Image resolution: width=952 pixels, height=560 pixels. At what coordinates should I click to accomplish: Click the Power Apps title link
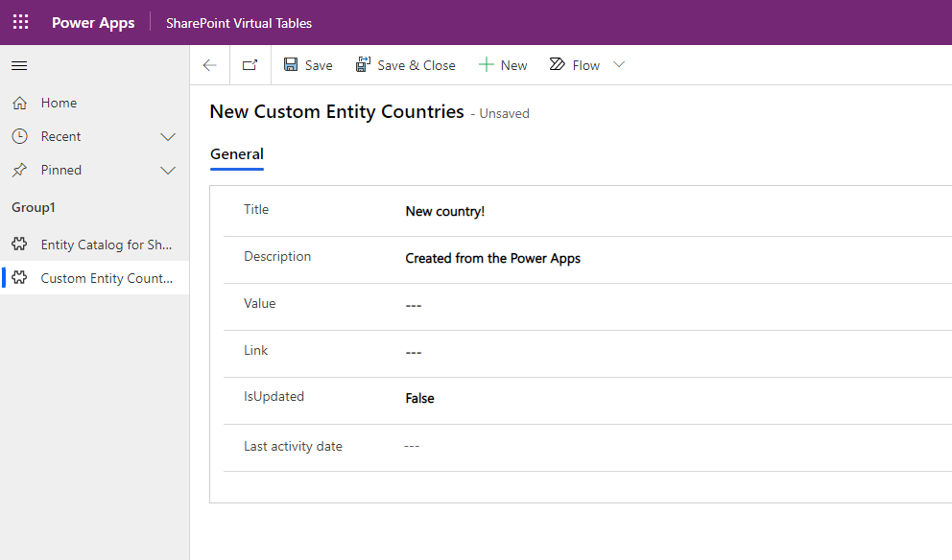pos(93,23)
